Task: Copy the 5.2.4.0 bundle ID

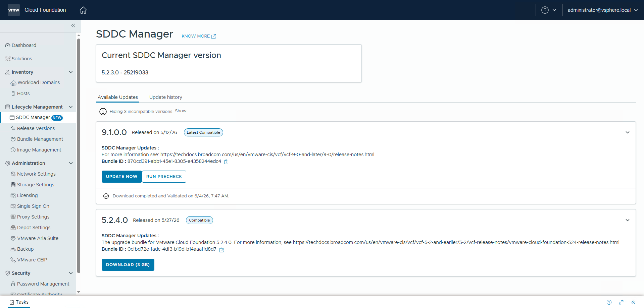Action: tap(221, 250)
